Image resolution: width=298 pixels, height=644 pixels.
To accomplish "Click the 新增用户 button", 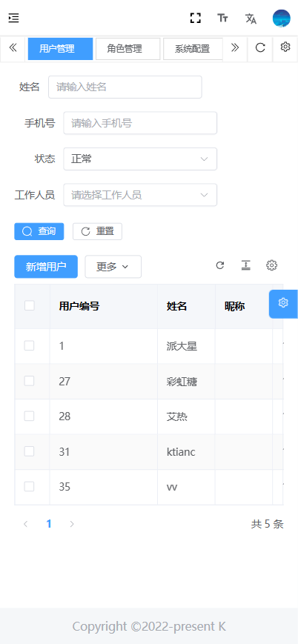I will pos(46,267).
